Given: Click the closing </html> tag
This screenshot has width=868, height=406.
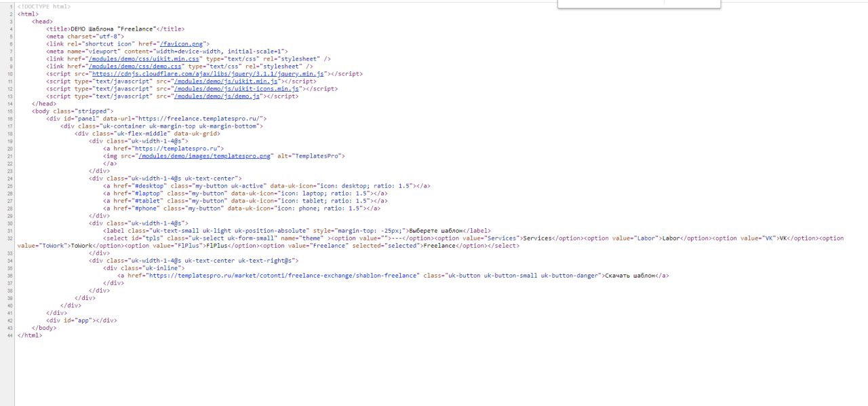Looking at the screenshot, I should pos(30,335).
